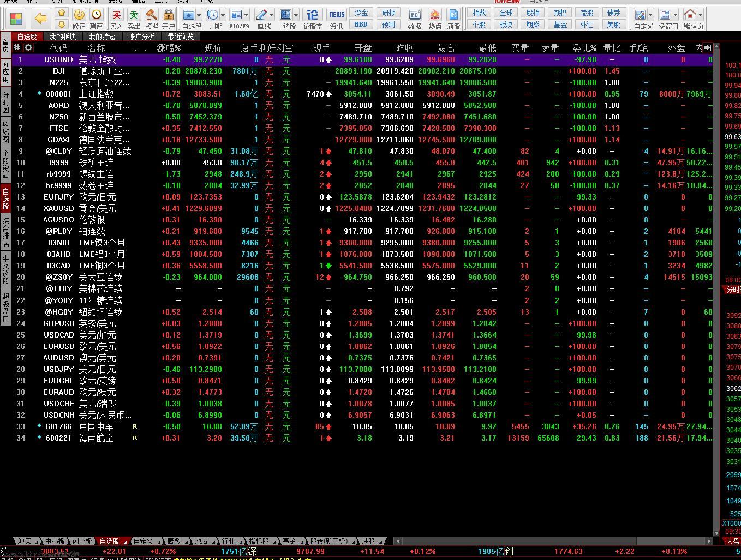Expand the 周期 period dropdown arrow
741x560 pixels.
click(223, 15)
